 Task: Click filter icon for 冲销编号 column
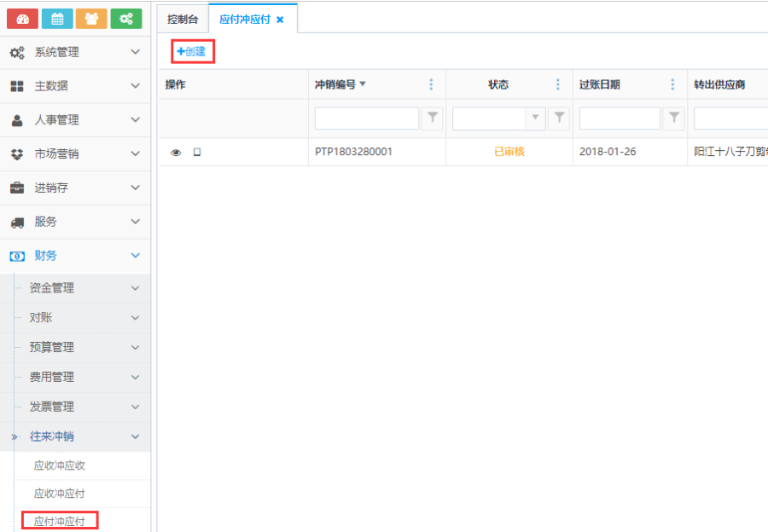[x=432, y=119]
